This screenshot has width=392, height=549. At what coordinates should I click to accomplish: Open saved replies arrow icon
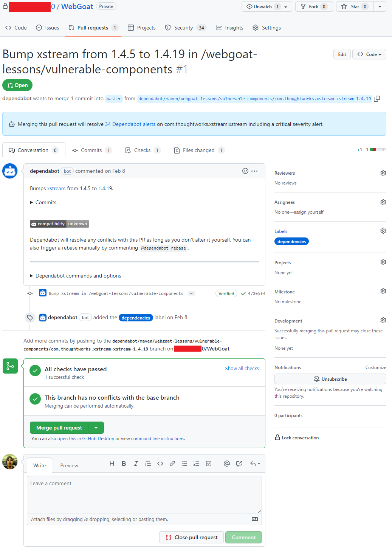(x=255, y=464)
